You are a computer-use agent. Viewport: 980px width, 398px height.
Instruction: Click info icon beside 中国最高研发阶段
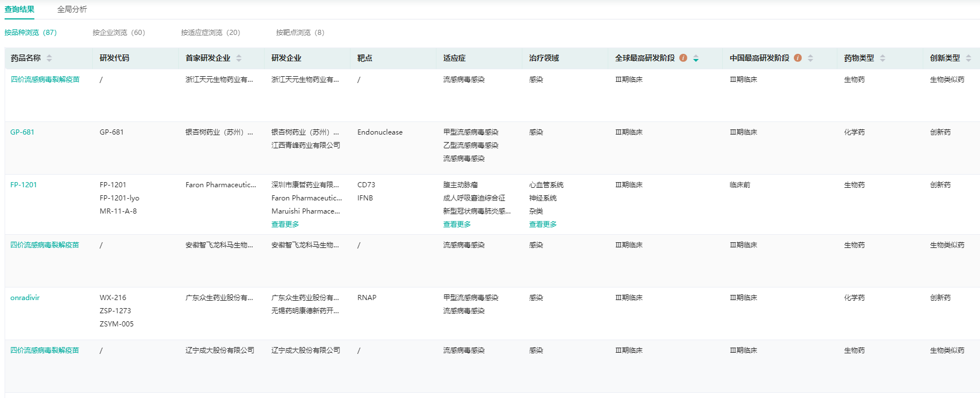(x=797, y=58)
